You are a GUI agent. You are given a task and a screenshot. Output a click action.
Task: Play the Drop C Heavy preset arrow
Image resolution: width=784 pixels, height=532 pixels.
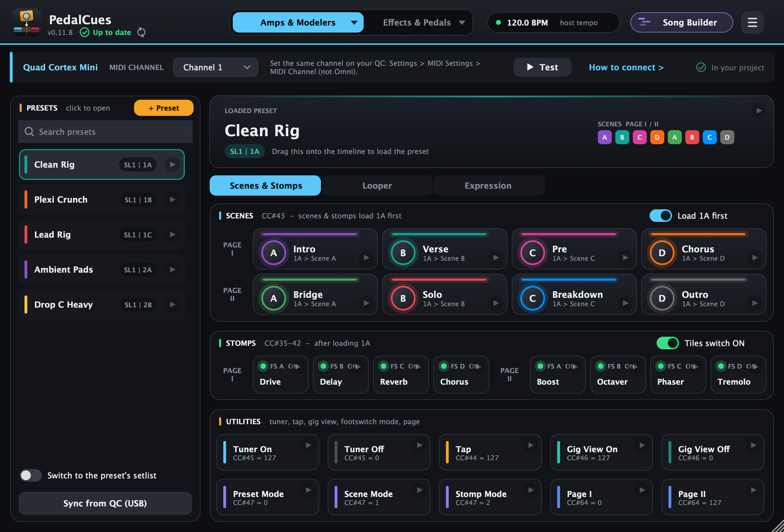[x=172, y=304]
